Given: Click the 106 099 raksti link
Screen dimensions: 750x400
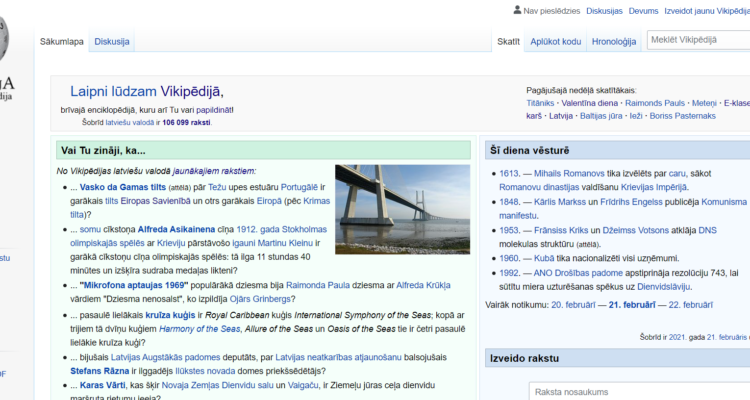Looking at the screenshot, I should [186, 122].
